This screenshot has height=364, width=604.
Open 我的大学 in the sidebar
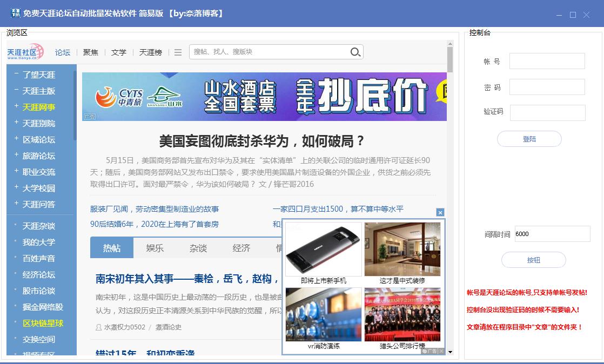(39, 242)
